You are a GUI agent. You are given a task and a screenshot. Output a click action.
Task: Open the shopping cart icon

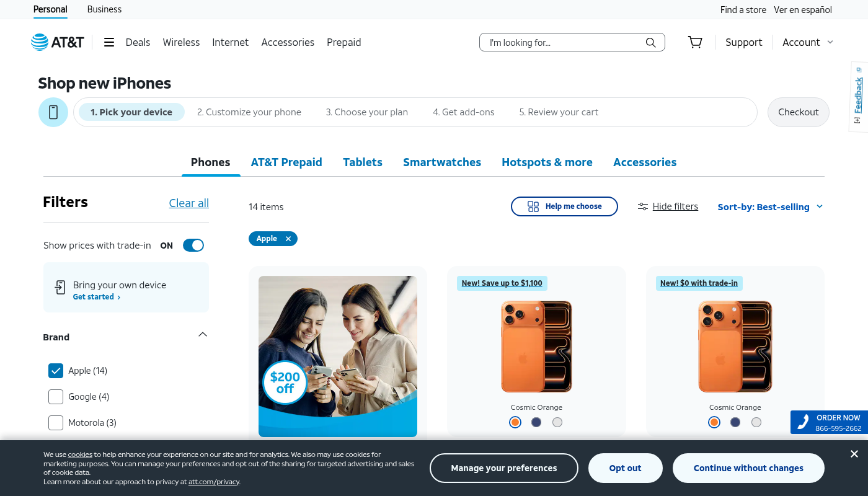(695, 42)
